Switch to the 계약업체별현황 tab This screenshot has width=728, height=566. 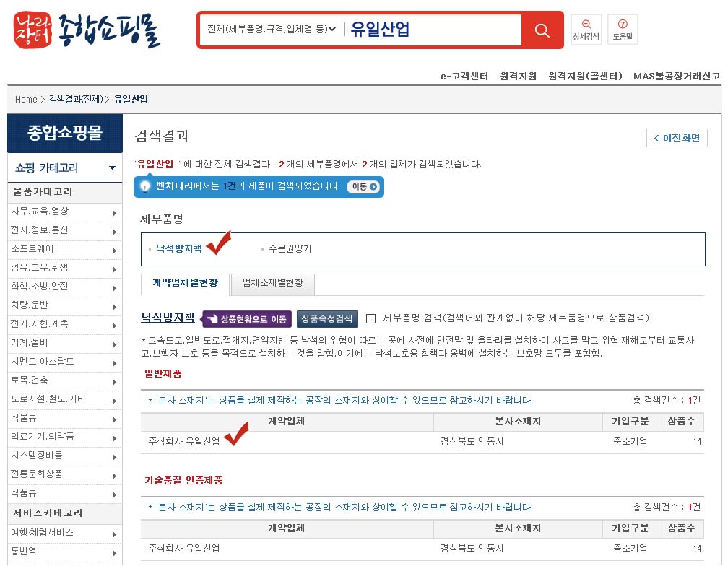click(185, 284)
